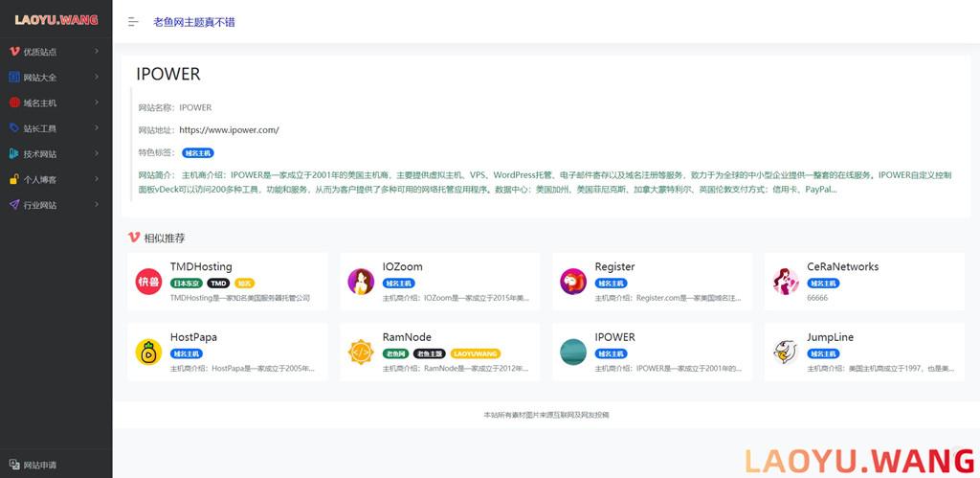The image size is (980, 478).
Task: Open the JumpLine card title
Action: pyautogui.click(x=830, y=337)
